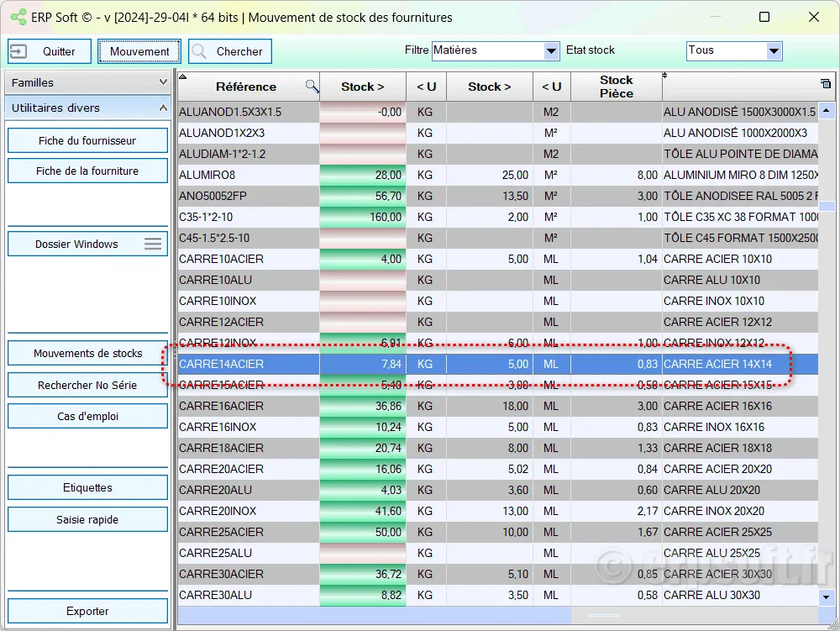
Task: Click the Mouvement button
Action: (139, 51)
